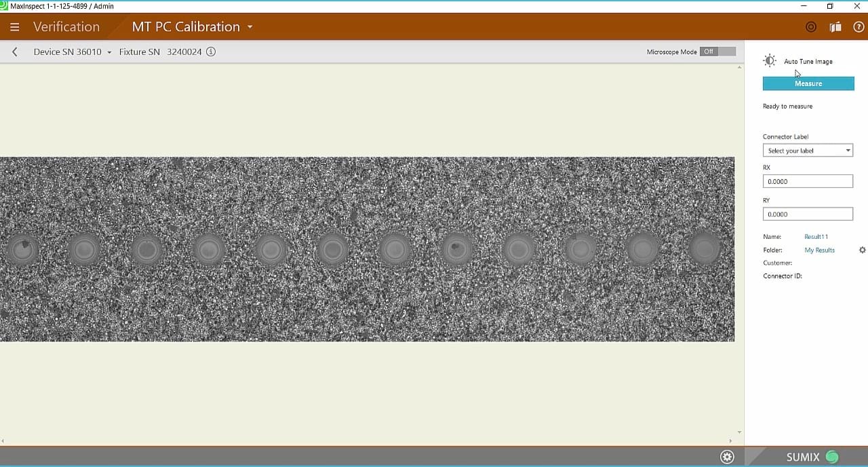Click the first fiber on the left of the image

tap(22, 249)
